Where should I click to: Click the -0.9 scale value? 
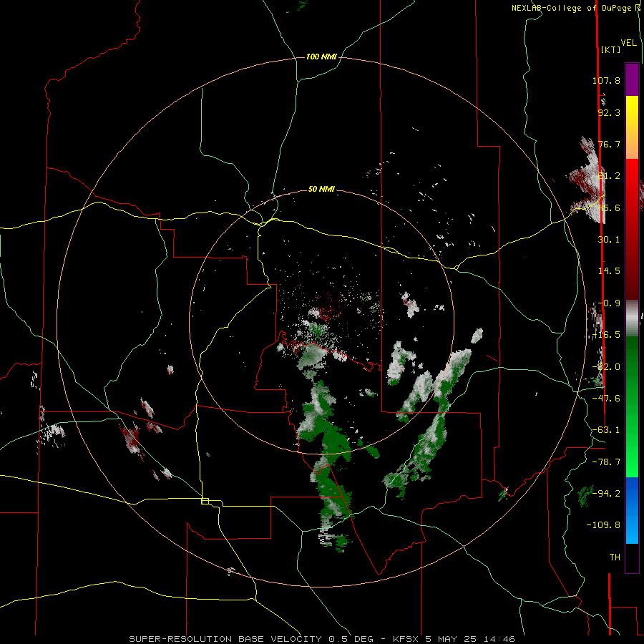[609, 303]
